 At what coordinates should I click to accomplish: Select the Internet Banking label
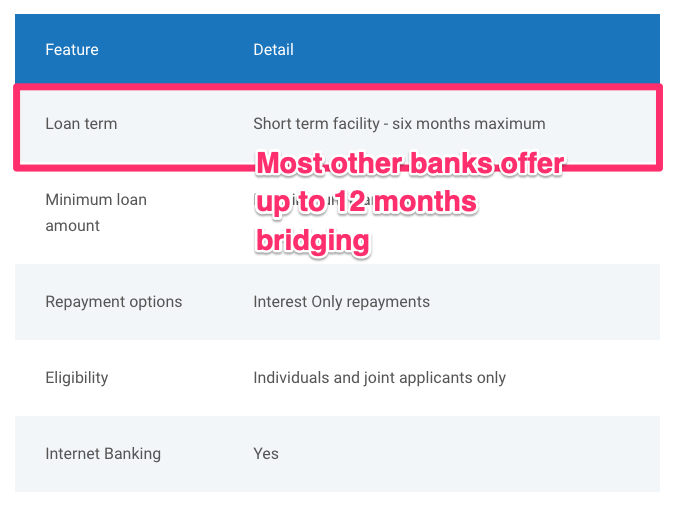[103, 453]
